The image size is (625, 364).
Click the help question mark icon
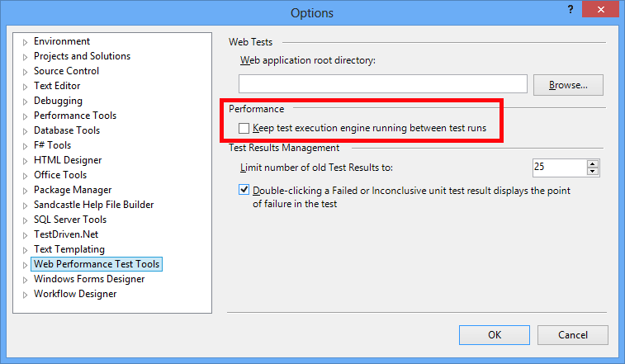point(569,9)
